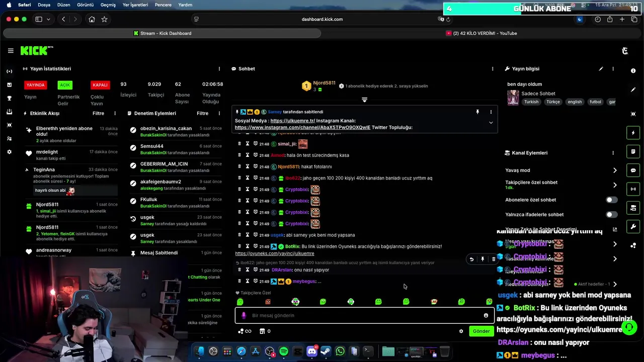Open Filtre dropdown in Etkinlik Akışı
The image size is (644, 362).
[98, 114]
